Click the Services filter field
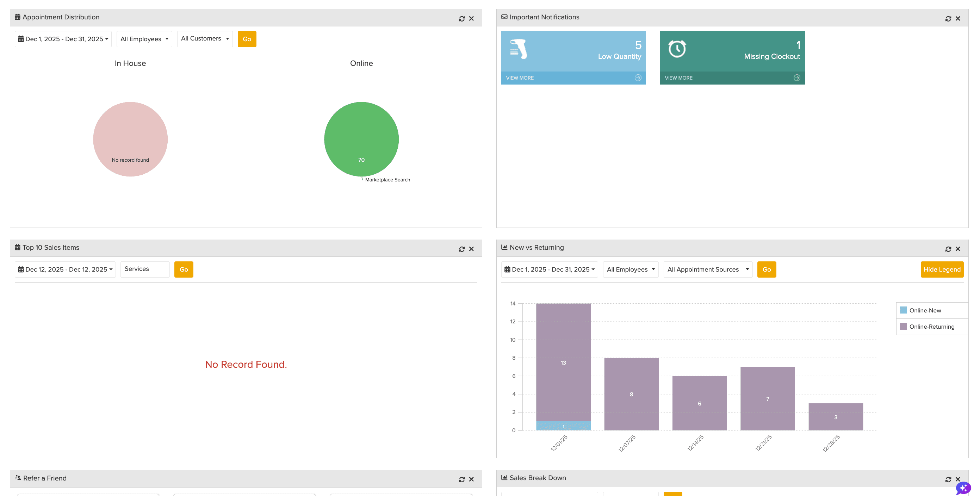Image resolution: width=980 pixels, height=496 pixels. pos(144,269)
